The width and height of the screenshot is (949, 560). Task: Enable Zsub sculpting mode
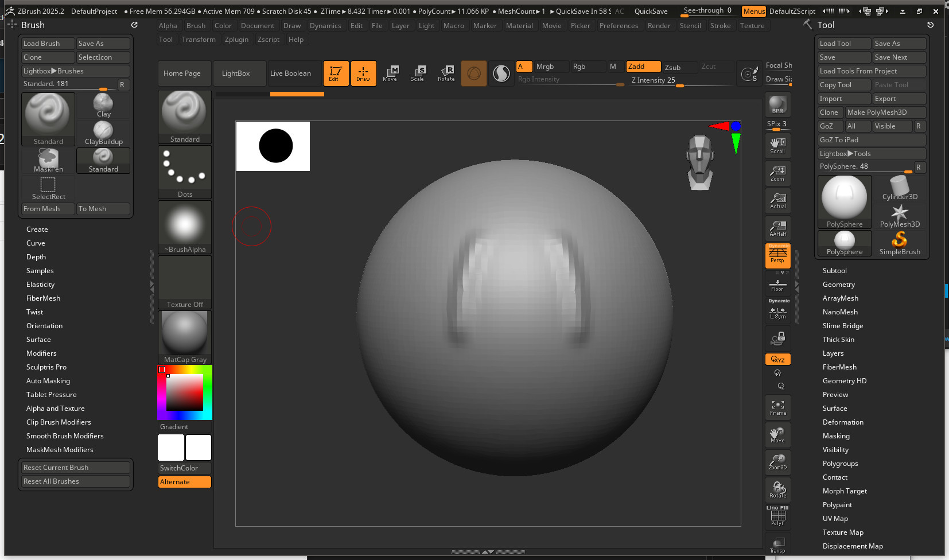(679, 67)
